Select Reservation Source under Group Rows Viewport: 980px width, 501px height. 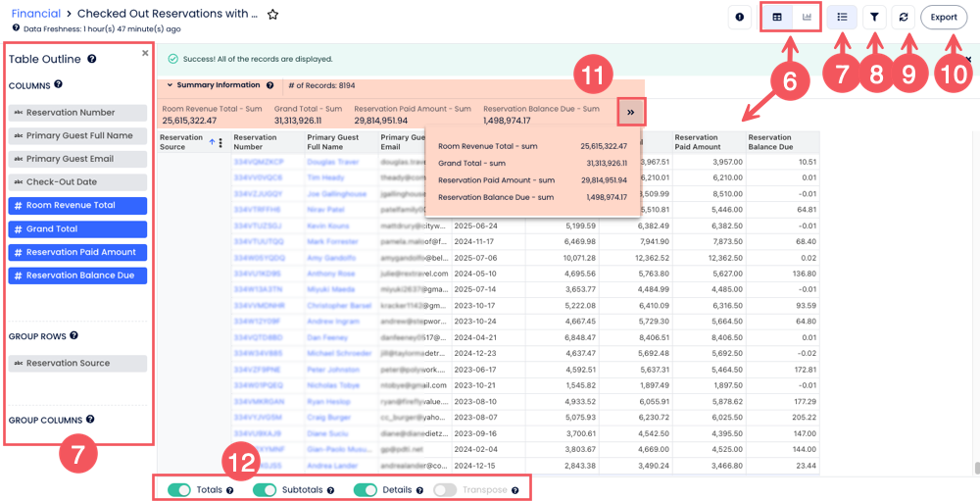tap(77, 363)
